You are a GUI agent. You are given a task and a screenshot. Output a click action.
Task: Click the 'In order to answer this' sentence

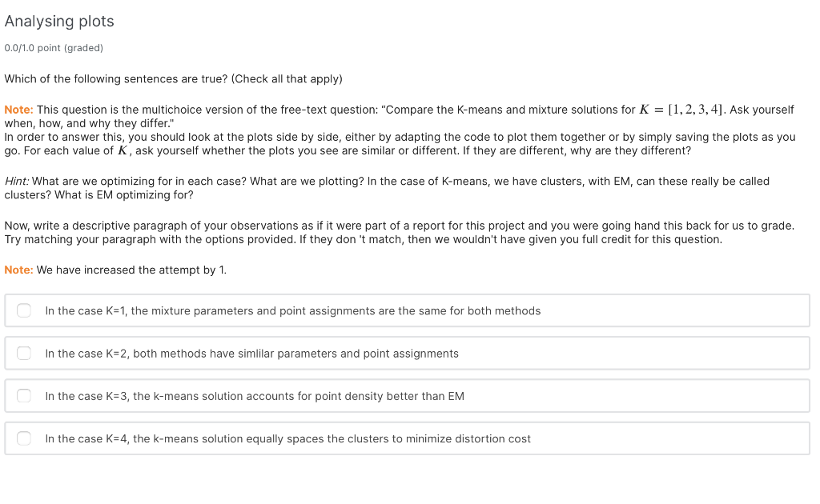[400, 144]
